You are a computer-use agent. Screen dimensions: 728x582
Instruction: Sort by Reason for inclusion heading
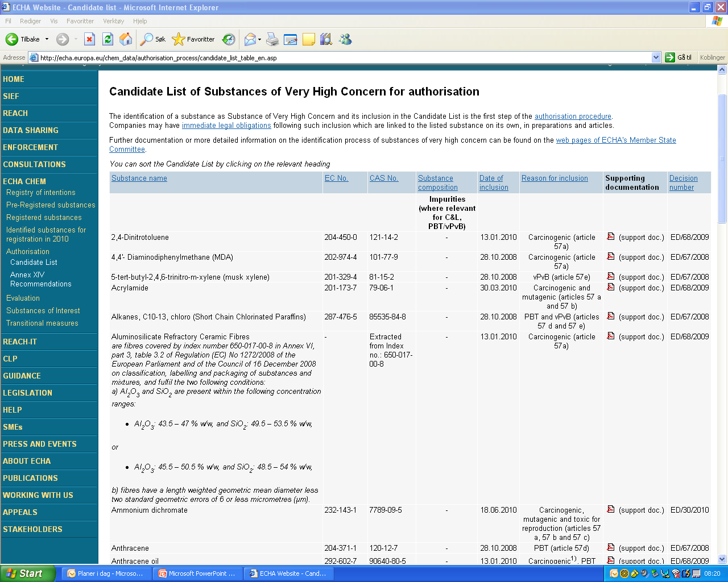(x=555, y=178)
